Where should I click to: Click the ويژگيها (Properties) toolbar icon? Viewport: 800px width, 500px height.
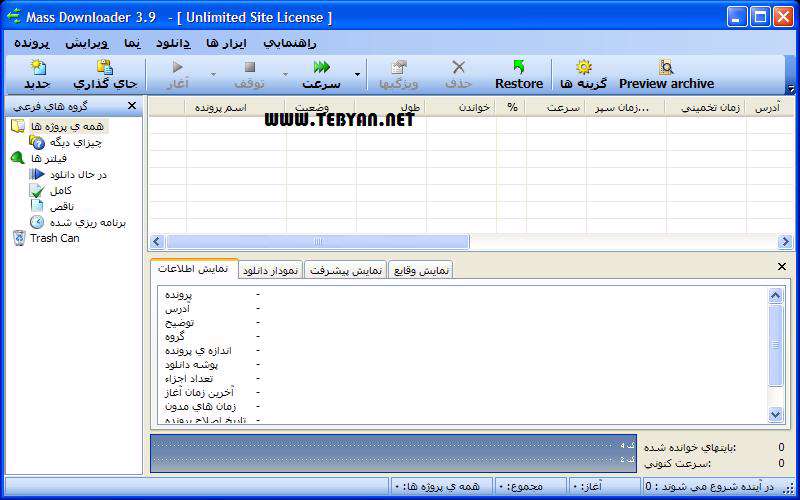398,67
